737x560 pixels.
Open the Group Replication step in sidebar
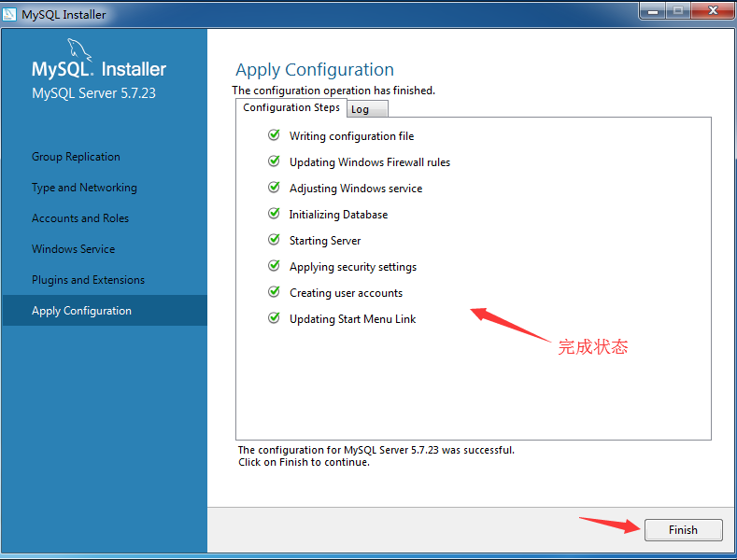76,157
